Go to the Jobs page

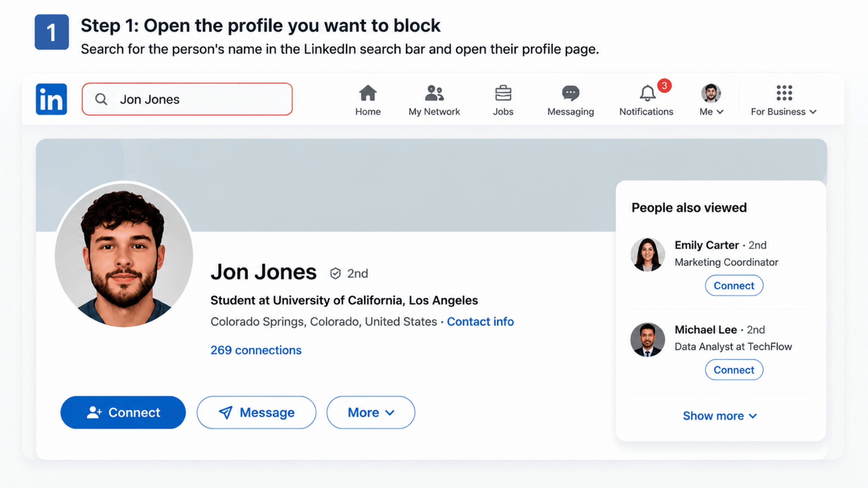click(503, 100)
